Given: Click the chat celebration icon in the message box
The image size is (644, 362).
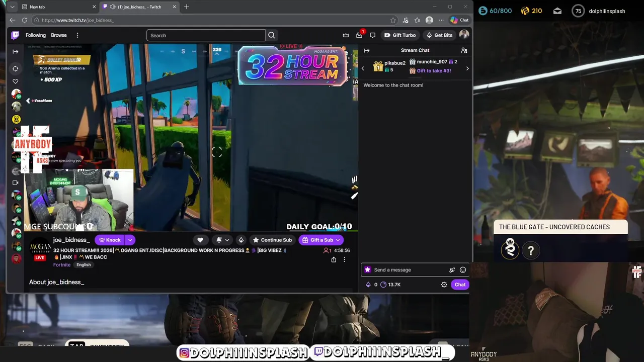Looking at the screenshot, I should (x=452, y=270).
